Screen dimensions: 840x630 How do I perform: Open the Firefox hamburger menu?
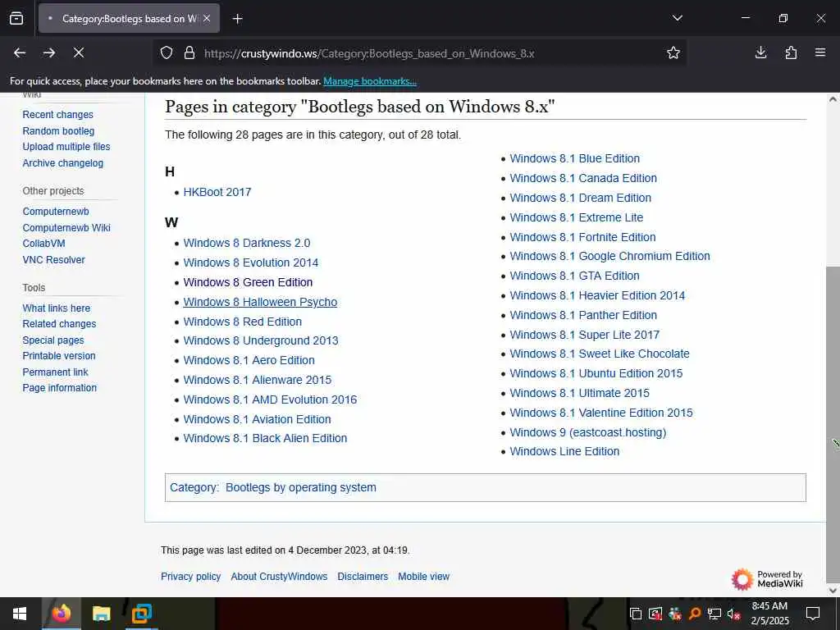(x=820, y=52)
